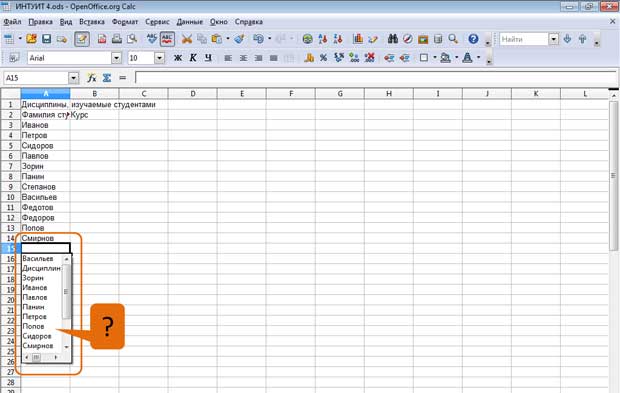Open the Function Wizard icon

coord(91,78)
